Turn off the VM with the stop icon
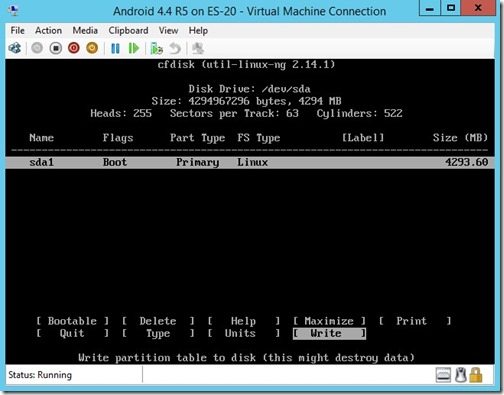 click(x=56, y=48)
